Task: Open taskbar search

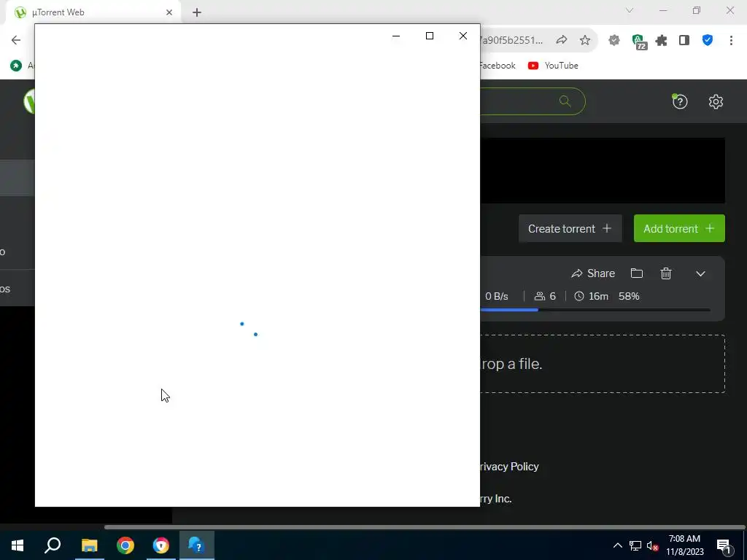Action: (x=53, y=545)
